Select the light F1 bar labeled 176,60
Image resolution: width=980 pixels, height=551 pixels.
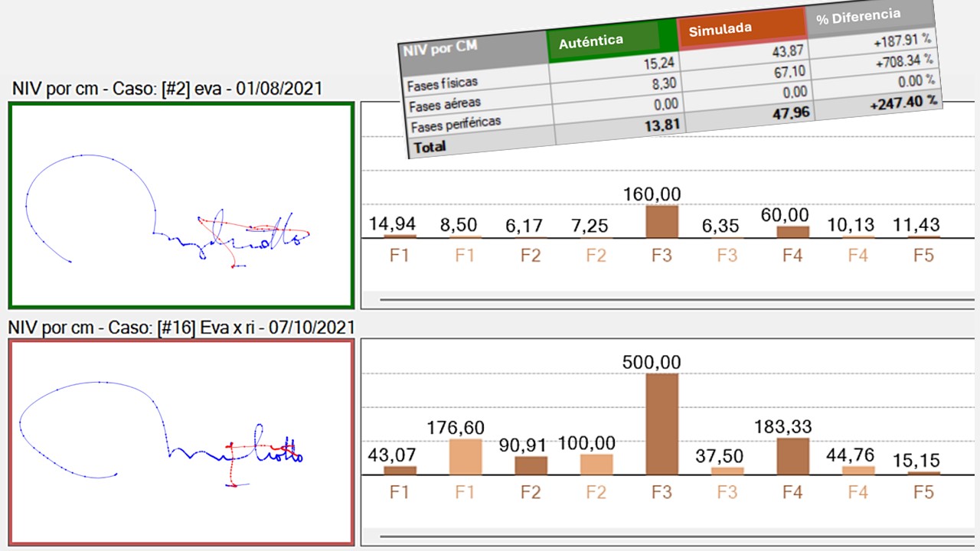point(465,457)
